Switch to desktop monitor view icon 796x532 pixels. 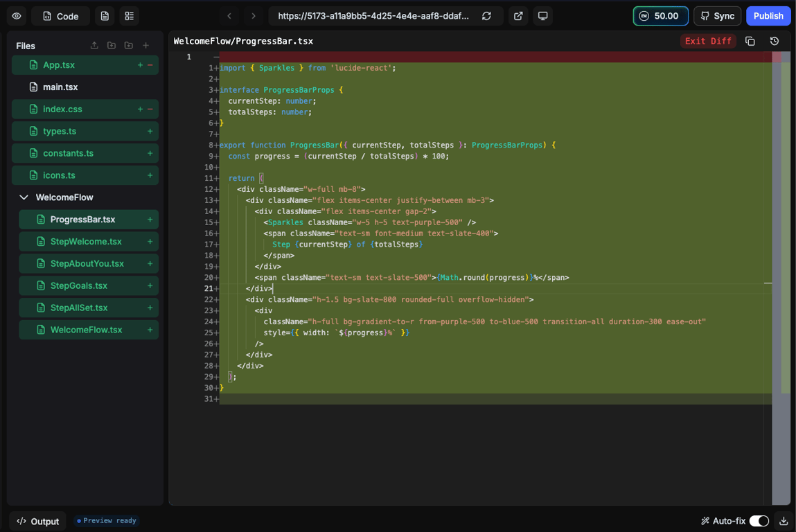pyautogui.click(x=542, y=16)
